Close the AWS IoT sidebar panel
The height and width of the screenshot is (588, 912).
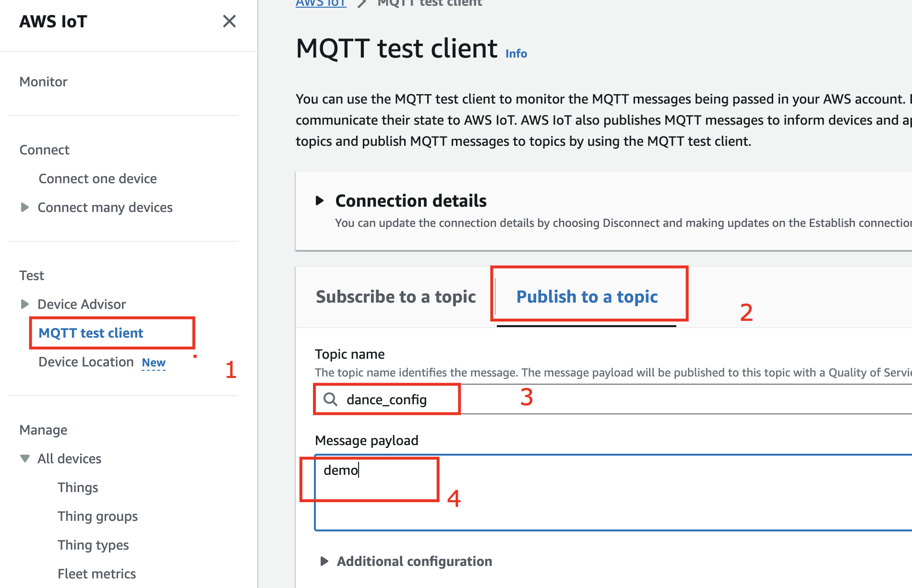pyautogui.click(x=229, y=21)
